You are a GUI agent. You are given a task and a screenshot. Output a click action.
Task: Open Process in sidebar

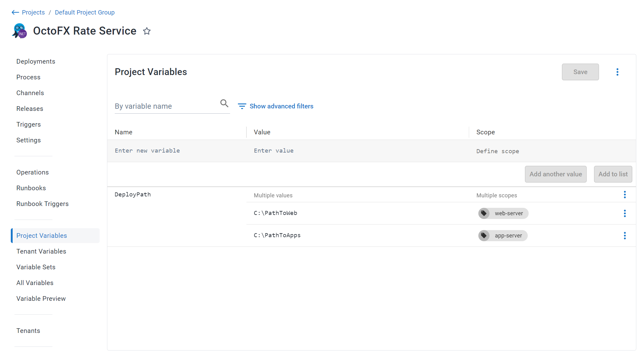28,77
